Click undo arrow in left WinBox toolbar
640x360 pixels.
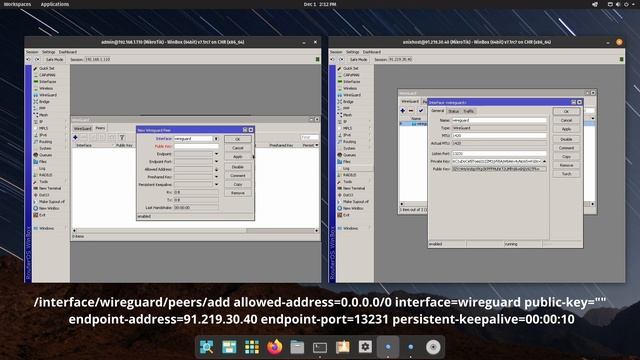tap(29, 60)
